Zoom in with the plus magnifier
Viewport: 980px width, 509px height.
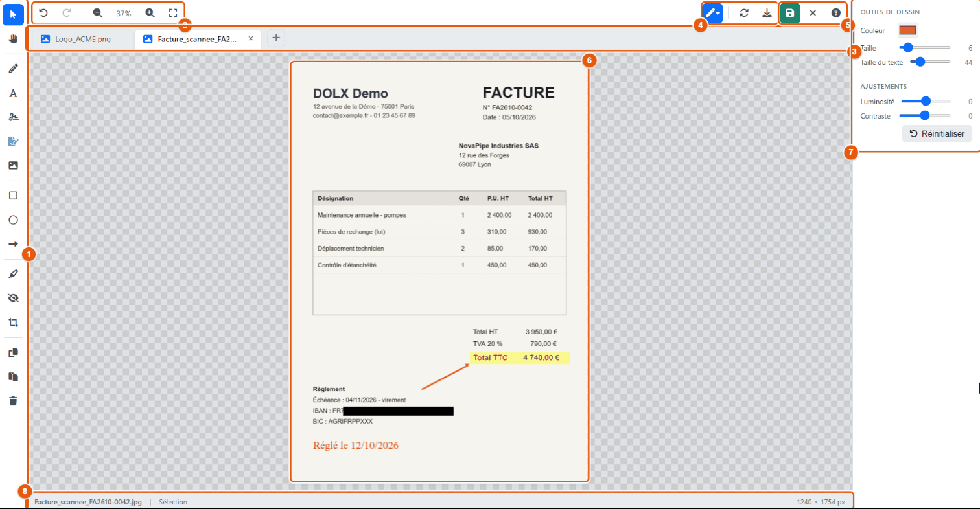click(x=150, y=12)
